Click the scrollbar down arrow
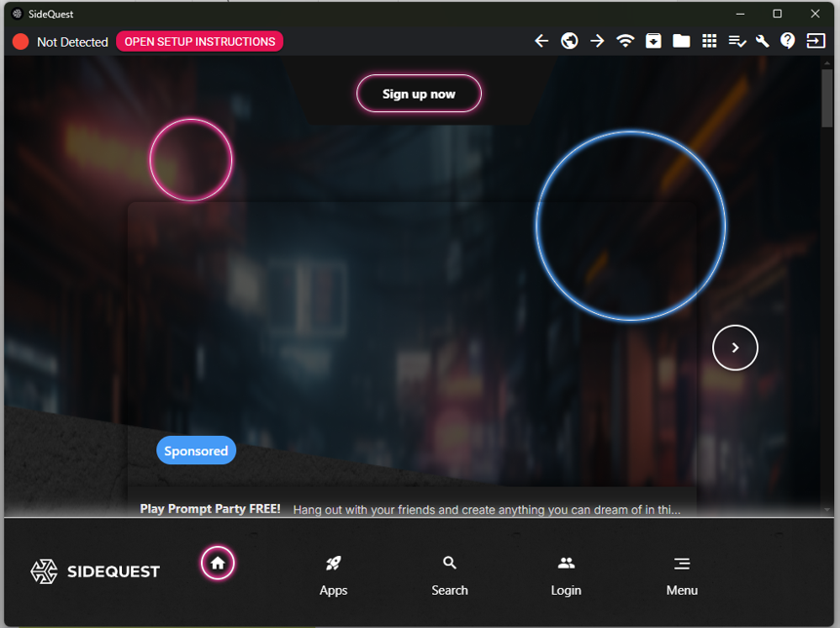 (x=827, y=510)
